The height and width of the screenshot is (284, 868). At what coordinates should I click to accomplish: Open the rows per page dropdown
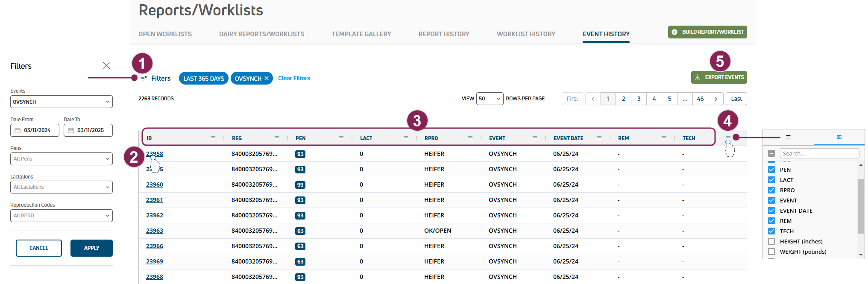pos(490,99)
